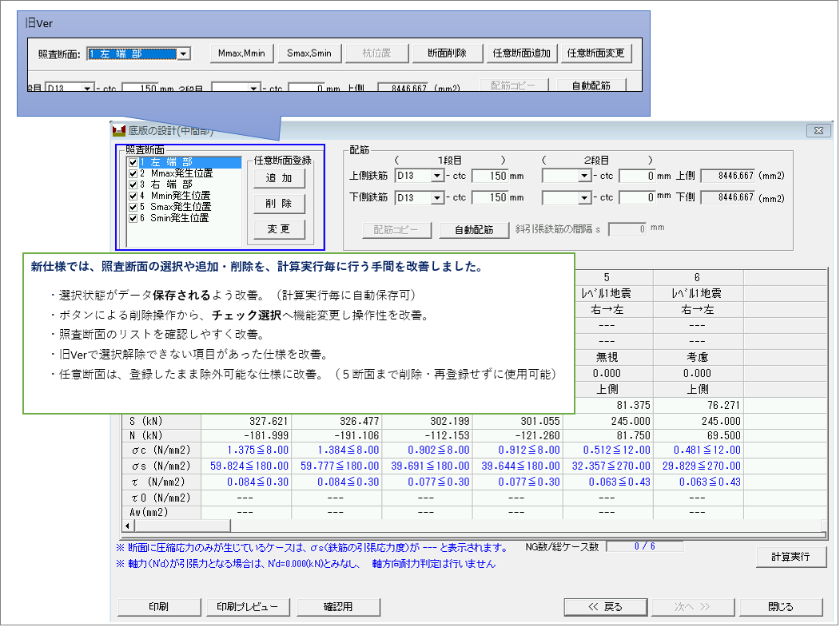Close the 底版の設計 dialog with the X button

pyautogui.click(x=817, y=130)
